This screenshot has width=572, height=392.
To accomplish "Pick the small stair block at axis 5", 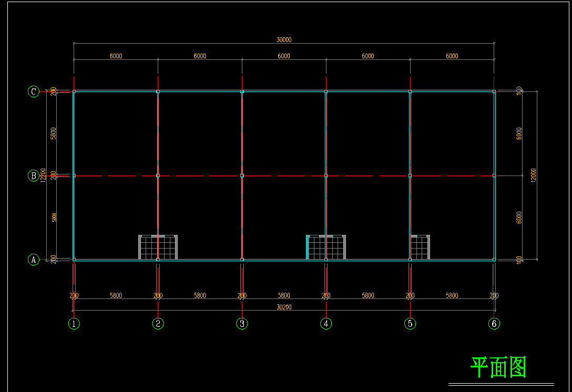I will pos(420,247).
